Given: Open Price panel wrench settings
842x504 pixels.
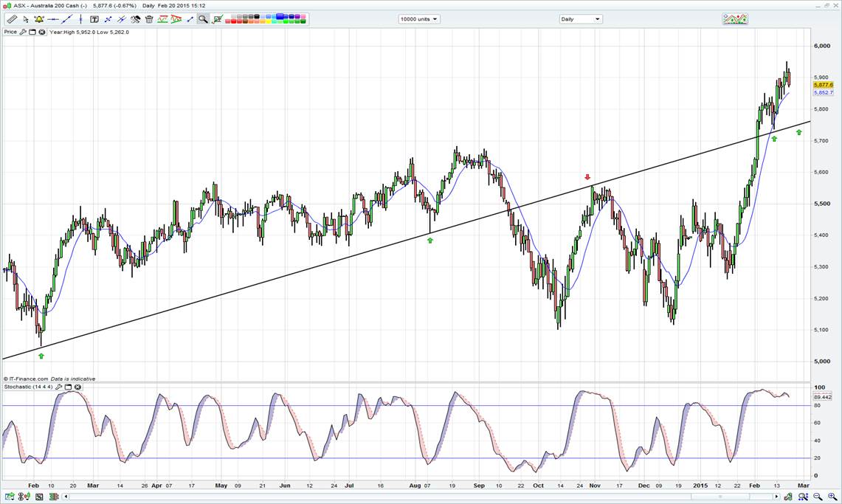Looking at the screenshot, I should click(23, 32).
